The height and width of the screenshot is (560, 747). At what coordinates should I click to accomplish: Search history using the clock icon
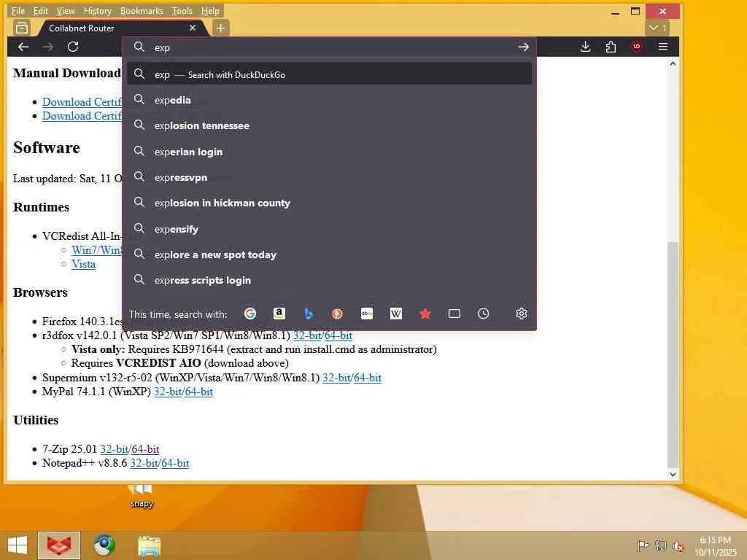pyautogui.click(x=484, y=314)
